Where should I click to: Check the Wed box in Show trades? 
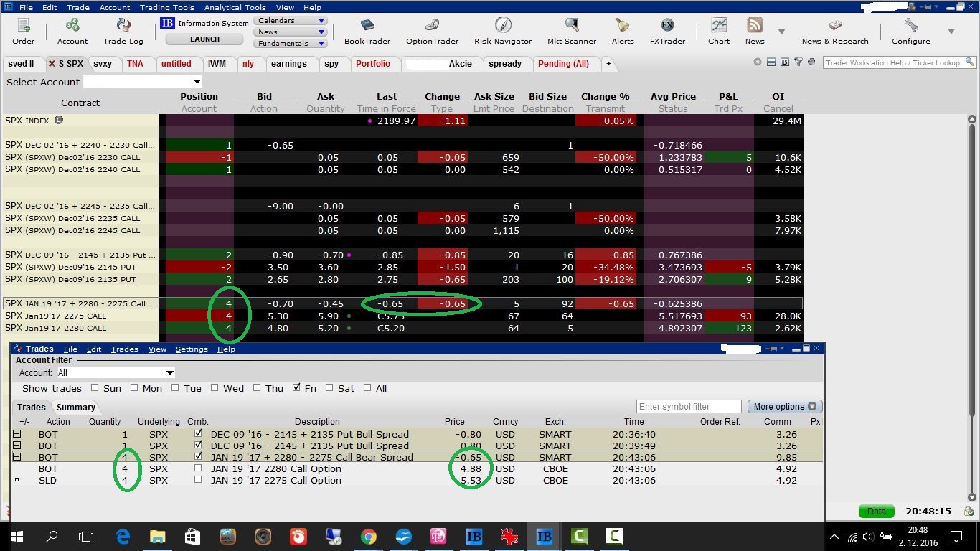[214, 388]
